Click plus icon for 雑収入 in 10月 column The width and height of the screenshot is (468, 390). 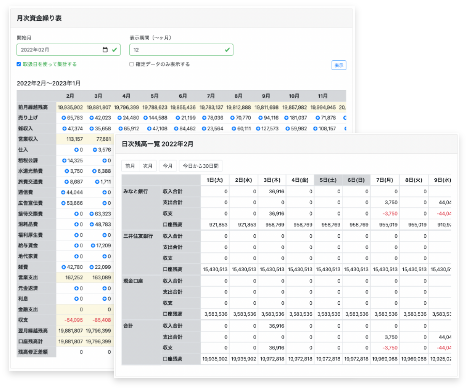[287, 128]
